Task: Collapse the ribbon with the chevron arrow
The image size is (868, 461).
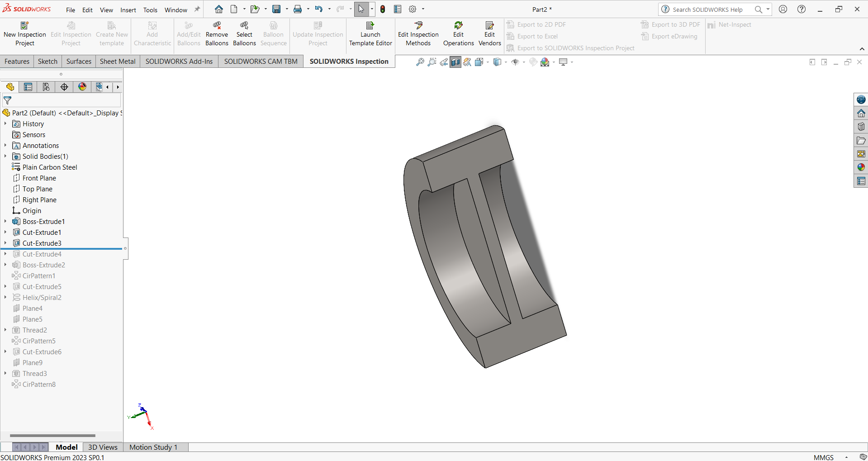Action: [862, 49]
